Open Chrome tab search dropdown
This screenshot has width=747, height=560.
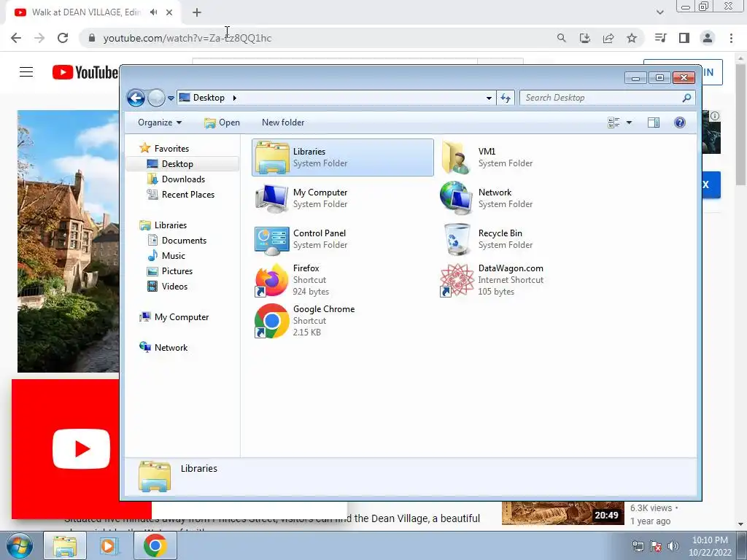(659, 12)
